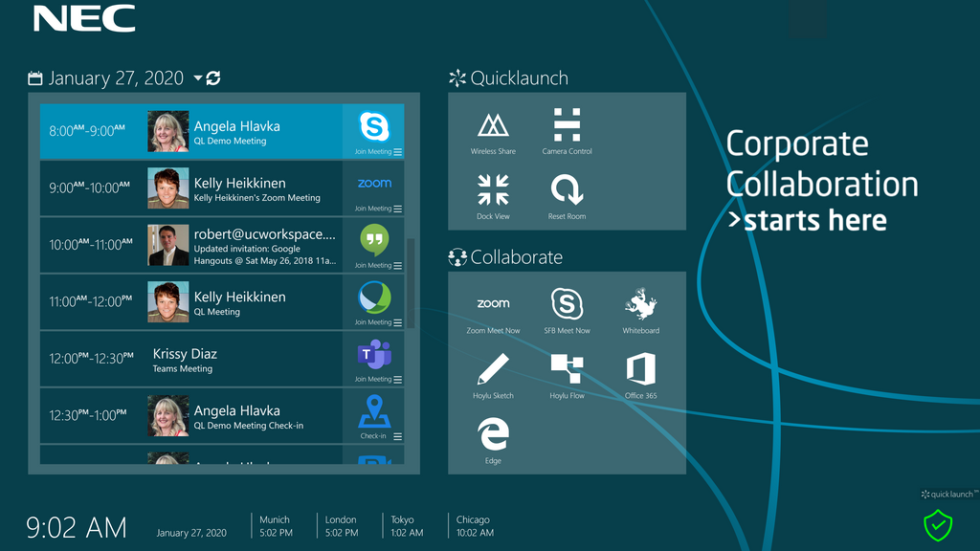Click the Collaborate section heading

click(x=505, y=256)
